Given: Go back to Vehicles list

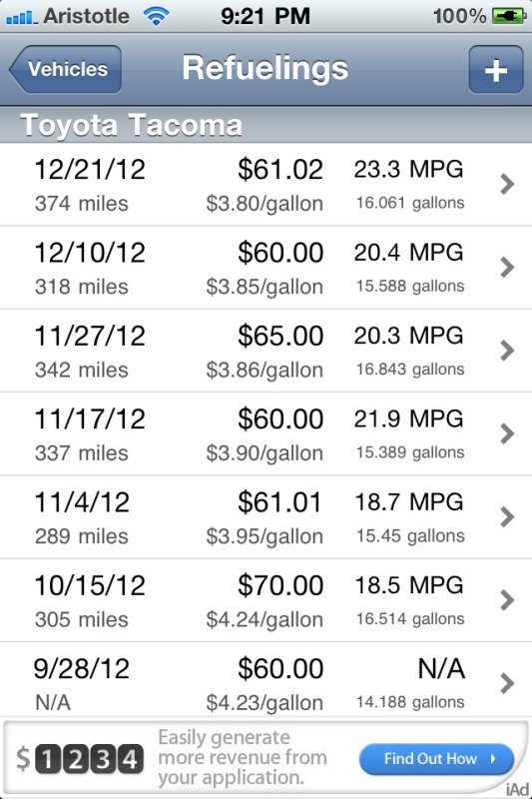Looking at the screenshot, I should coord(65,69).
